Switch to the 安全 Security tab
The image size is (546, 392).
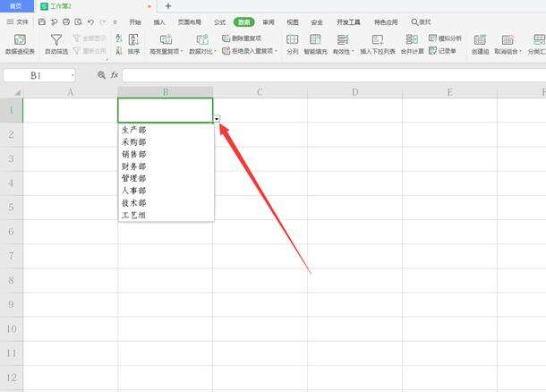[317, 22]
